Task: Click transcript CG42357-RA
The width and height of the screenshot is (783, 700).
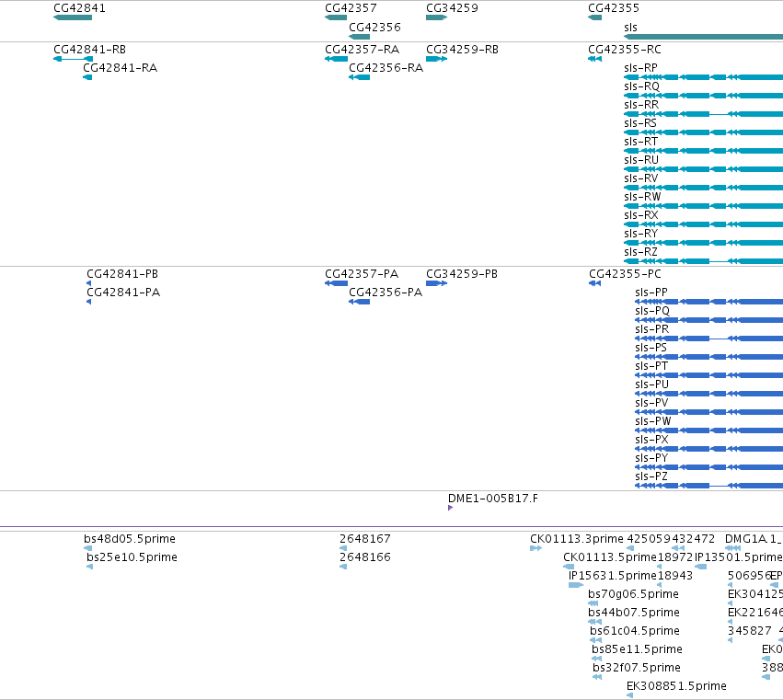Action: [336, 59]
